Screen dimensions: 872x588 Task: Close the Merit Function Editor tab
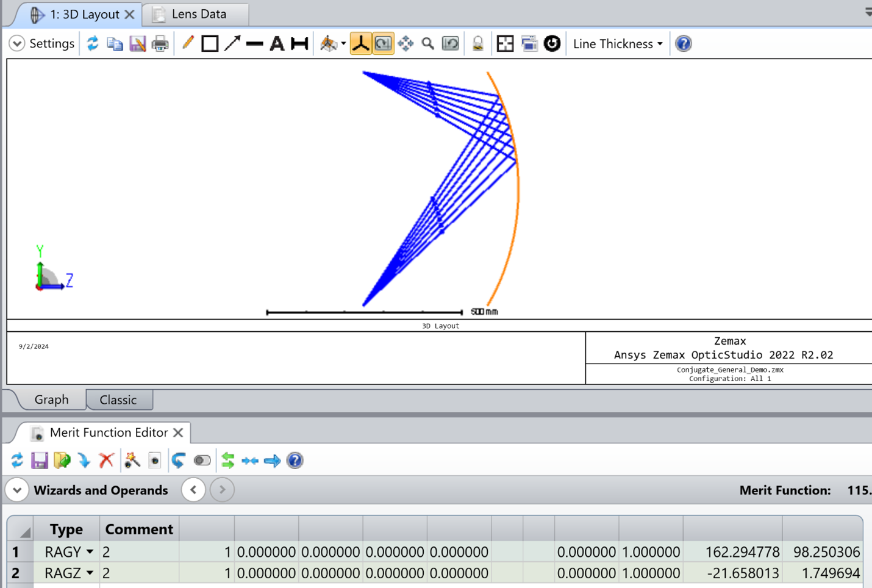178,432
